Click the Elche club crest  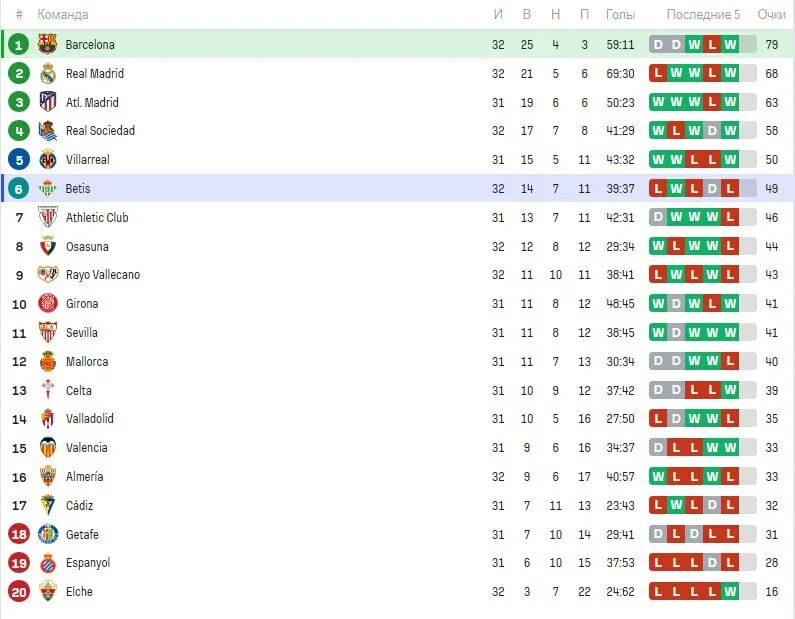pos(48,592)
